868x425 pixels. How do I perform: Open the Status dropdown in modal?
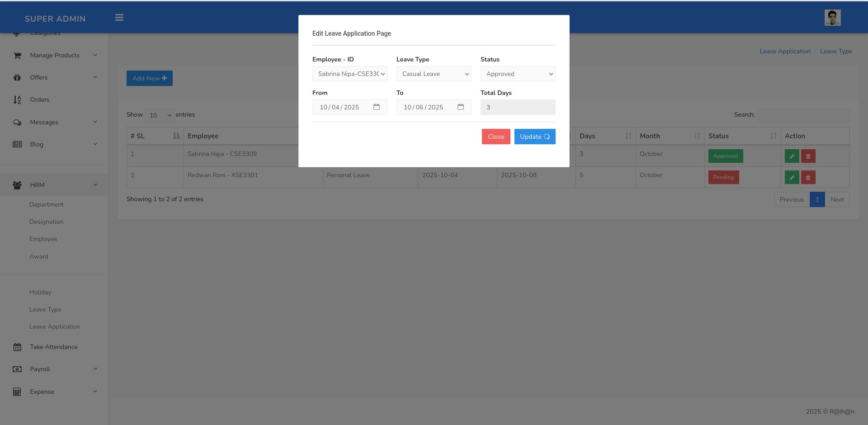(x=518, y=74)
